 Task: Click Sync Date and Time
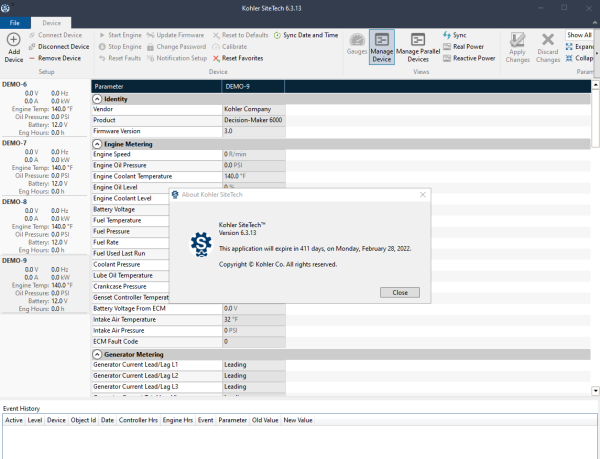pyautogui.click(x=310, y=35)
